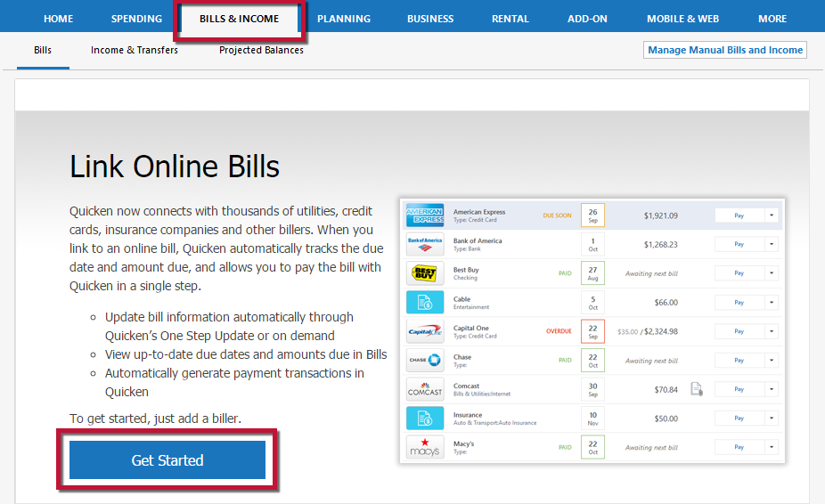This screenshot has height=504, width=825.
Task: Pay the Comcast bill
Action: coord(739,389)
